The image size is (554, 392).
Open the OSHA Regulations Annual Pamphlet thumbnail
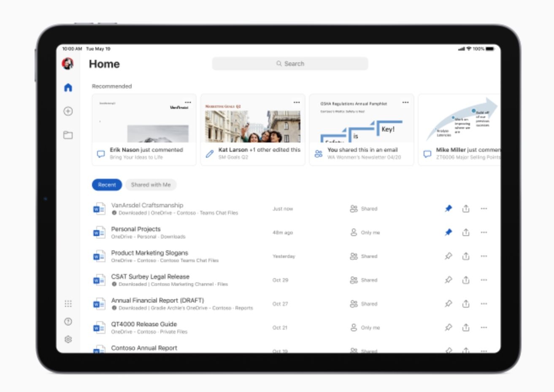pyautogui.click(x=362, y=118)
